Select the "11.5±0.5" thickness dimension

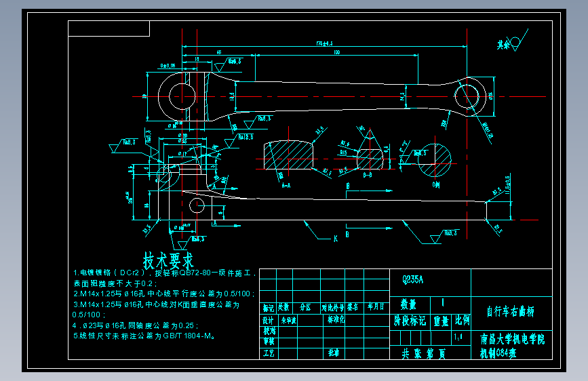(507, 185)
